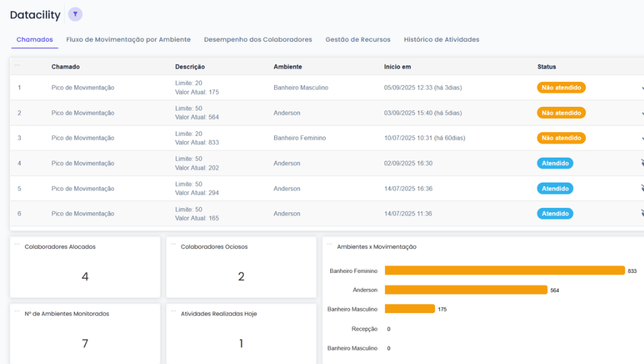Switch to Fluxo de Movimentação por Ambiente tab
Image resolution: width=644 pixels, height=364 pixels.
129,40
